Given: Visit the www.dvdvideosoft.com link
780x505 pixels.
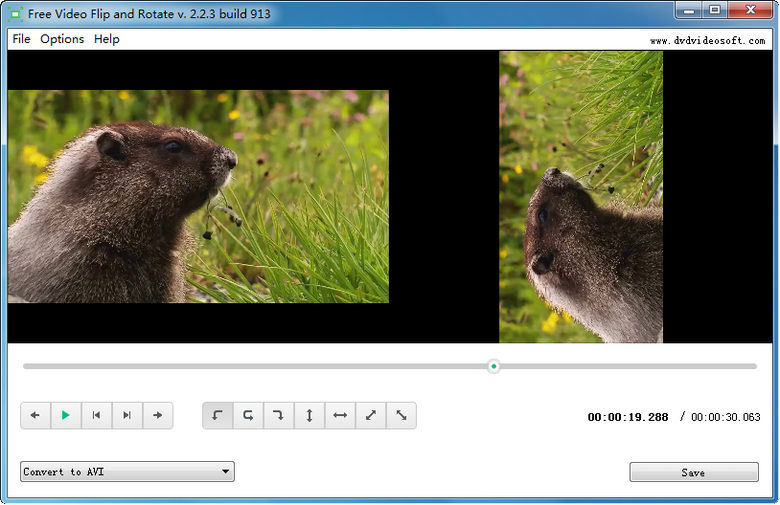Looking at the screenshot, I should click(x=706, y=41).
